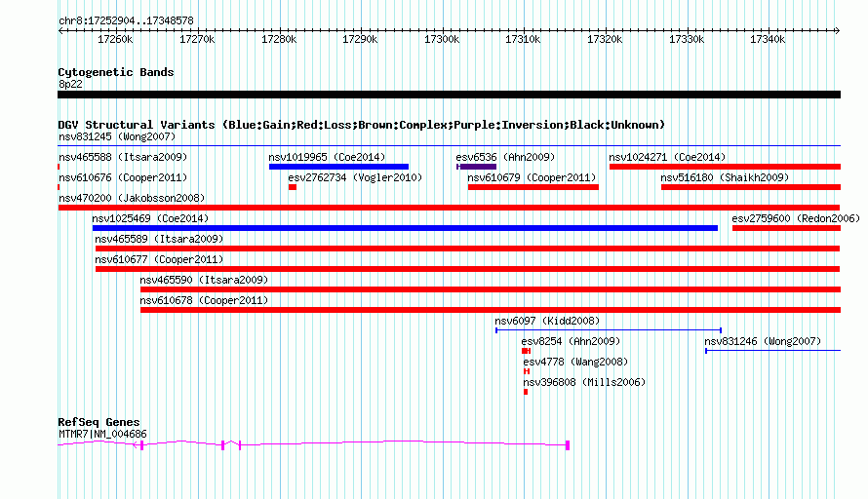Click the 17320k ruler tick label
The height and width of the screenshot is (499, 868).
605,39
